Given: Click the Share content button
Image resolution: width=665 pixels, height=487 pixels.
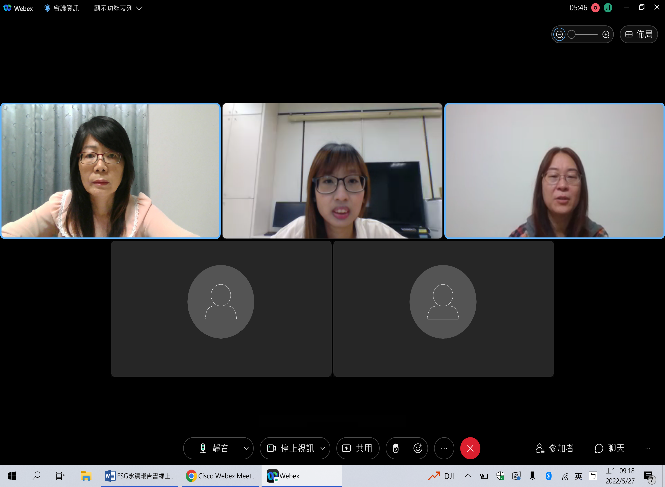Looking at the screenshot, I should pyautogui.click(x=358, y=448).
